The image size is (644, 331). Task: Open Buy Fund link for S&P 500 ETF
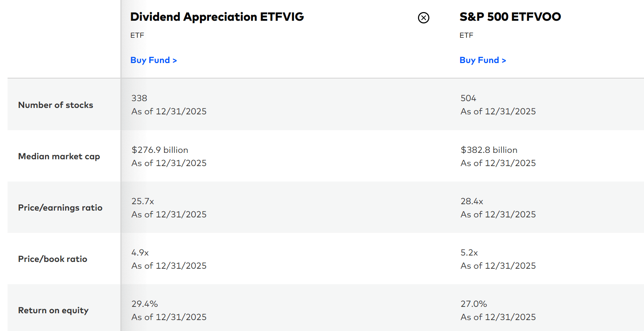coord(483,60)
